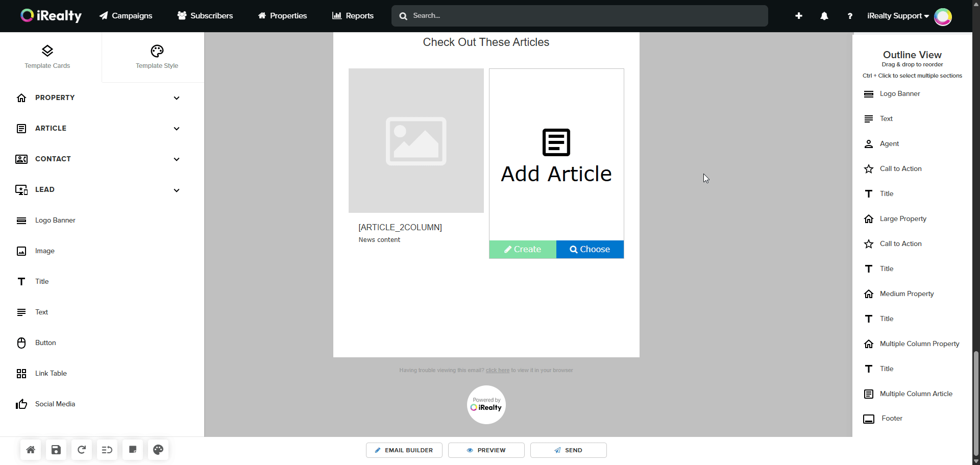Screen dimensions: 980x465
Task: Click the page vertical scrollbar
Action: (x=976, y=403)
